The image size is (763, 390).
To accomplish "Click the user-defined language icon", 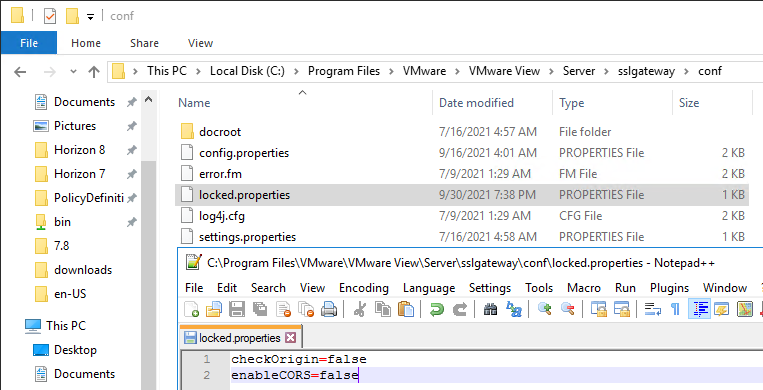I will click(721, 309).
